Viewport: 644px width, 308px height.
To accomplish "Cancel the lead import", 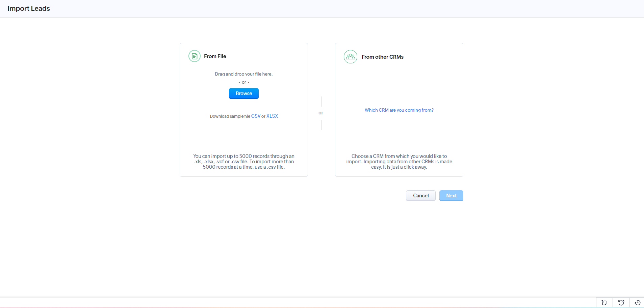I will (x=420, y=196).
